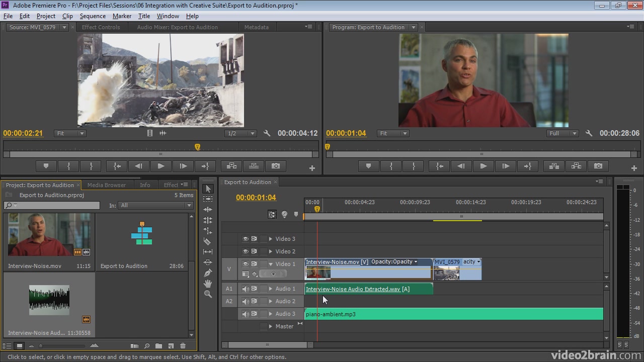
Task: Hide Video 3 track eye
Action: [246, 239]
